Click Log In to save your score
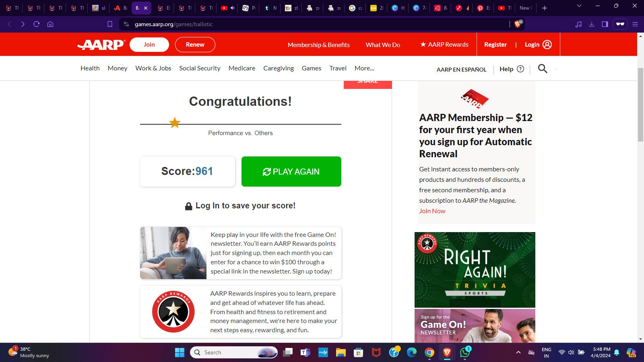Screen dimensions: 644x362 [240, 206]
